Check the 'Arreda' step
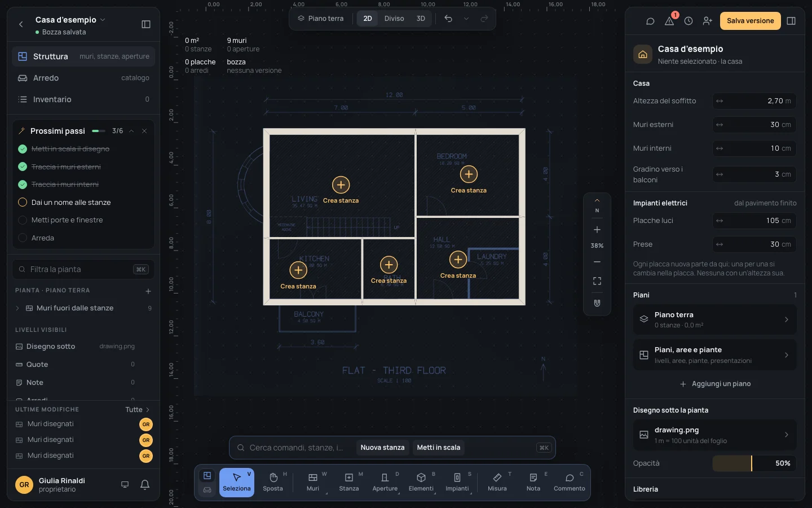812x508 pixels. coord(23,238)
